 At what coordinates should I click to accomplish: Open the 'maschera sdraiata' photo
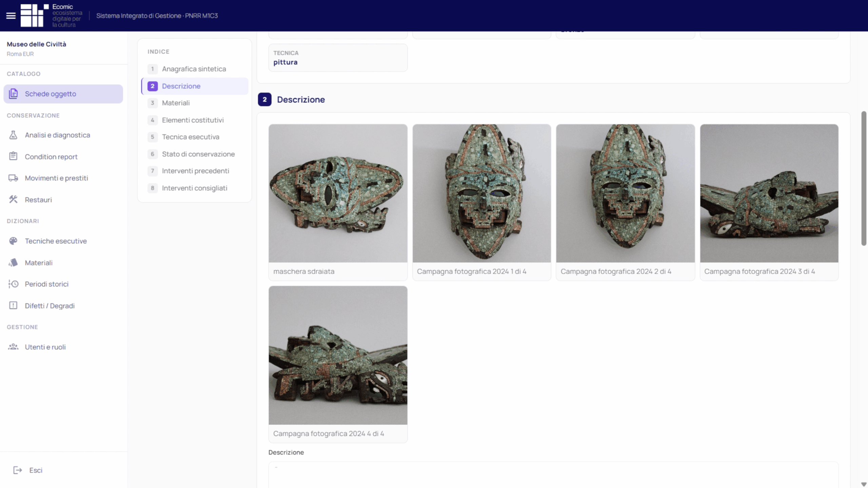tap(338, 193)
